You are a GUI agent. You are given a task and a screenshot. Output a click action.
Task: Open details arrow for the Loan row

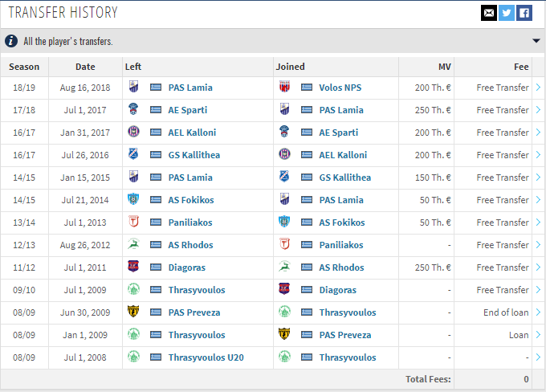click(x=538, y=335)
